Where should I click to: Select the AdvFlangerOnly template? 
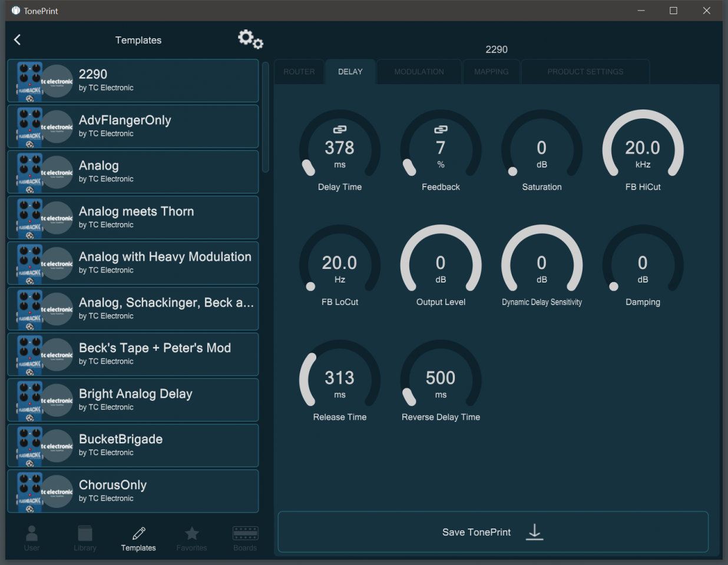(133, 127)
